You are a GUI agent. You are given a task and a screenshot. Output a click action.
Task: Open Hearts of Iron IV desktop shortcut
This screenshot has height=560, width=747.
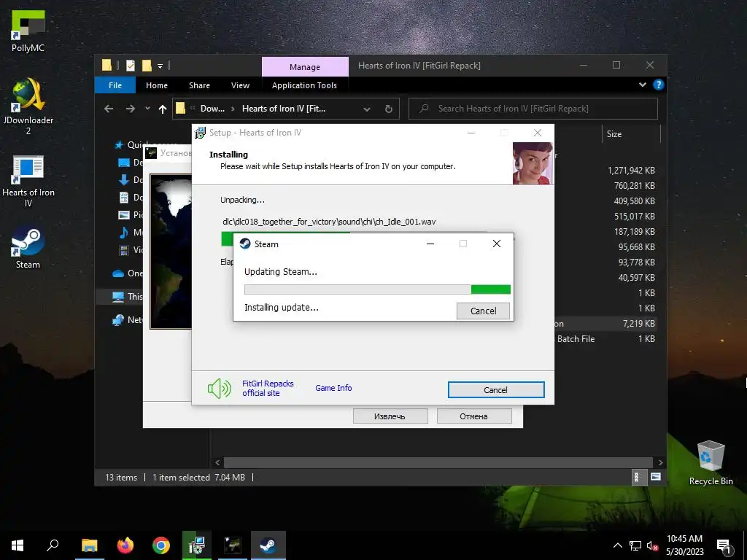pos(28,182)
